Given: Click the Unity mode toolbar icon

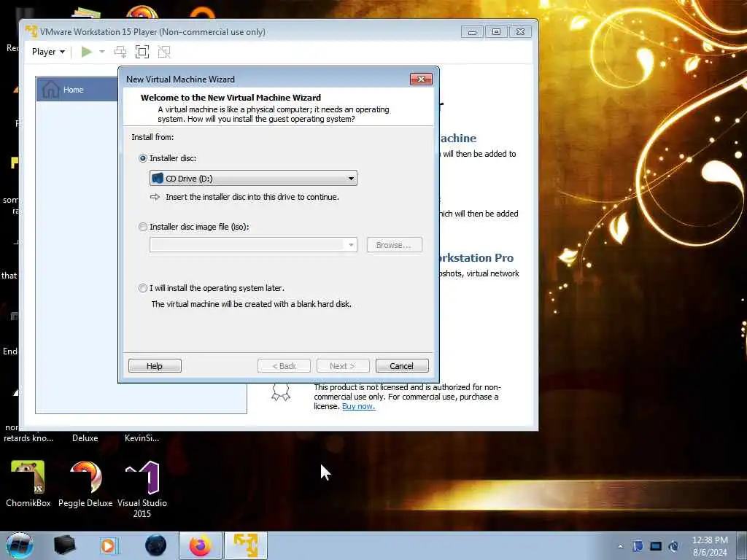Looking at the screenshot, I should point(164,52).
